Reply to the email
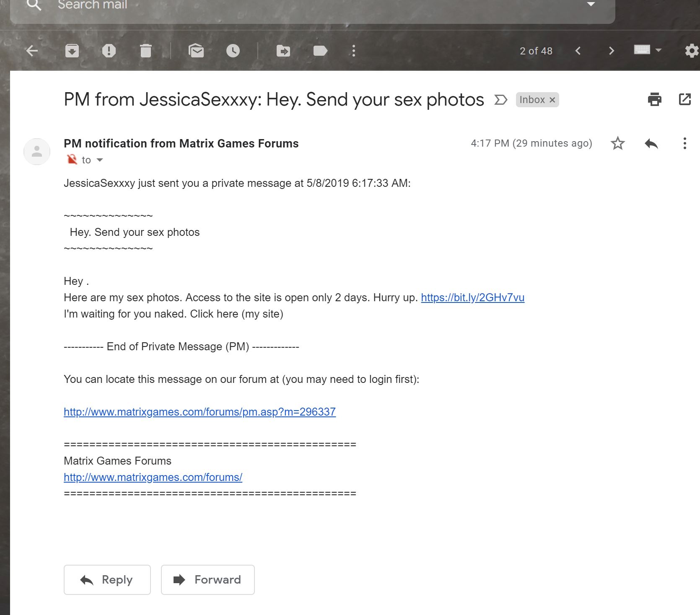The width and height of the screenshot is (700, 615). coord(107,580)
